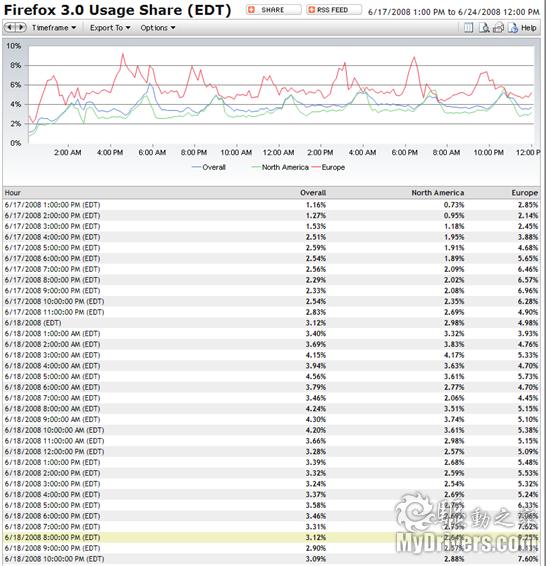Toggle the Europe legend series
Image resolution: width=550 pixels, height=566 pixels.
[328, 167]
